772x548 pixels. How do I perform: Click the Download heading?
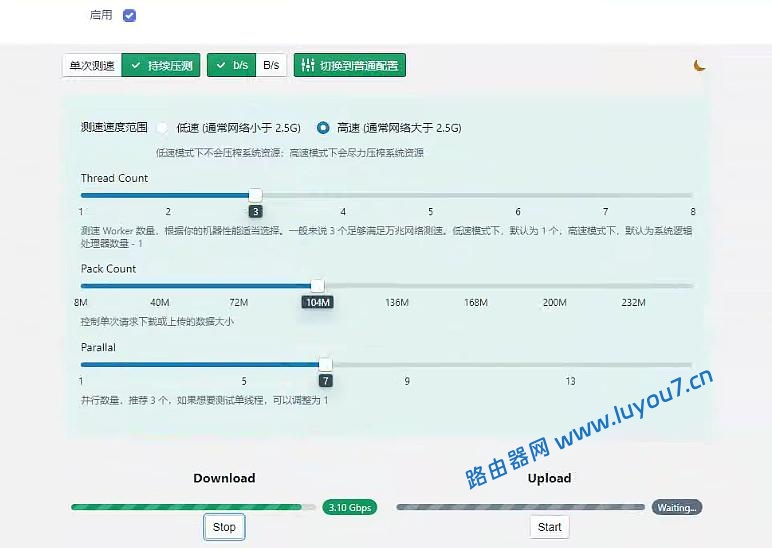coord(224,478)
